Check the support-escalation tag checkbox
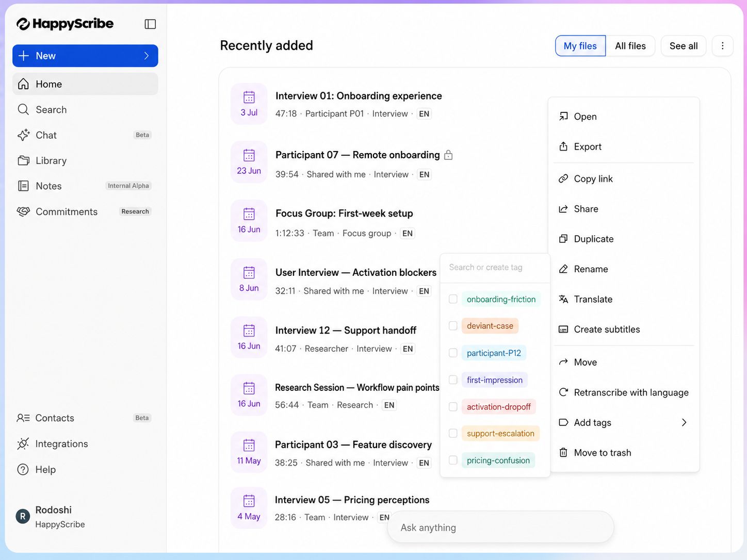747x560 pixels. point(453,433)
